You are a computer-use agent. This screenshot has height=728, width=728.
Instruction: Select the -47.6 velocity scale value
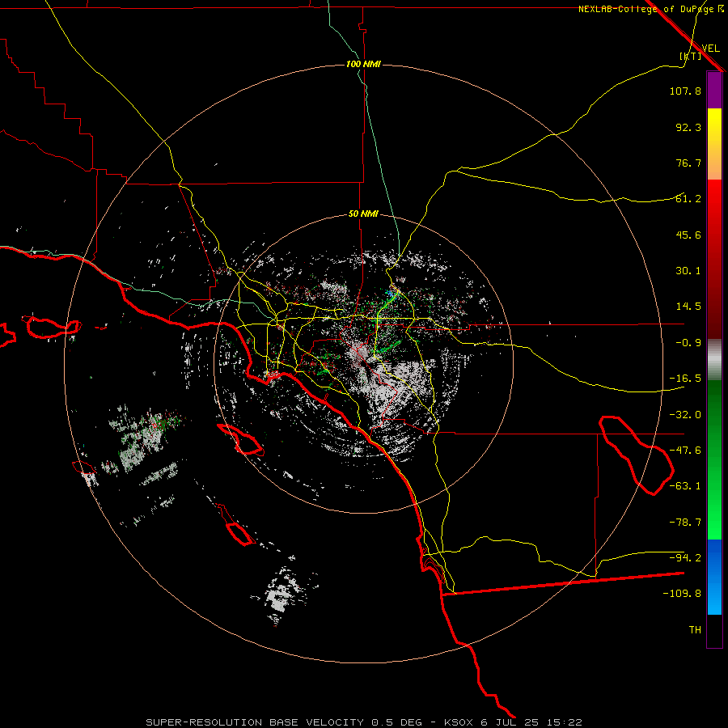pyautogui.click(x=685, y=451)
